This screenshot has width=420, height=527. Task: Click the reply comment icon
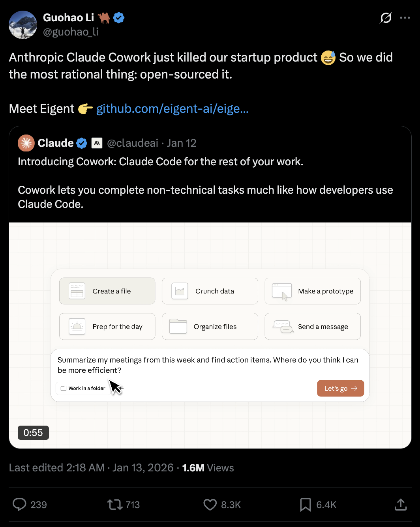tap(19, 505)
